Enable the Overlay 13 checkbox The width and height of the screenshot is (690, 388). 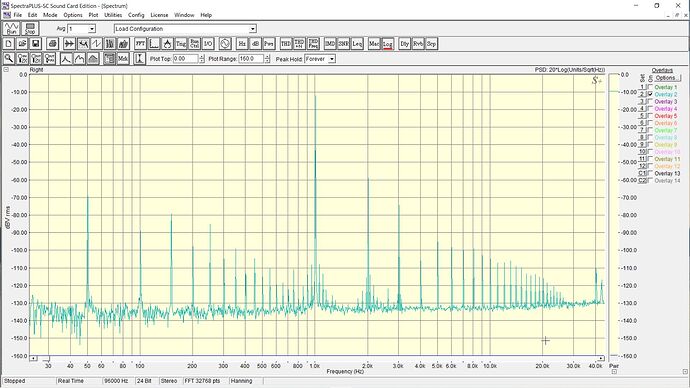pos(650,173)
